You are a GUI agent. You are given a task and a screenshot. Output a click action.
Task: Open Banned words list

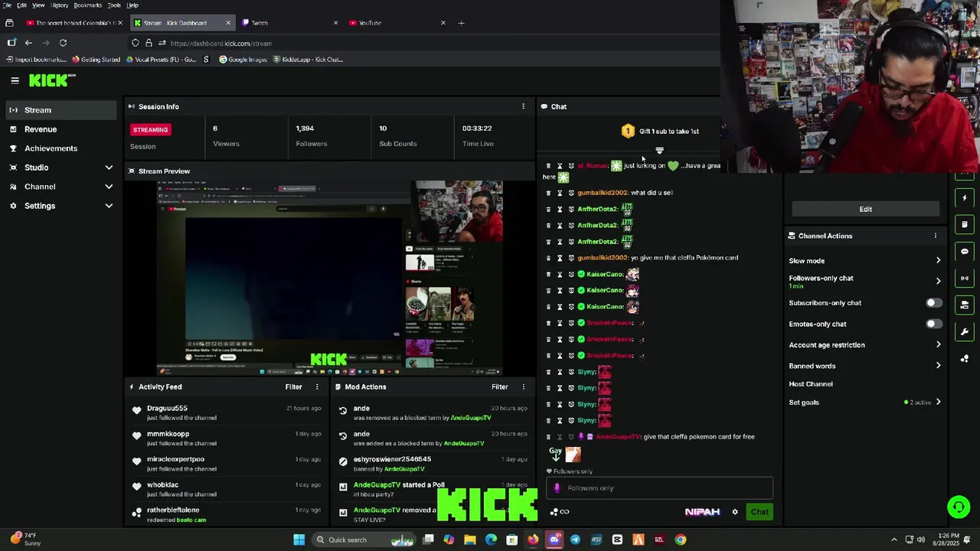(x=865, y=366)
